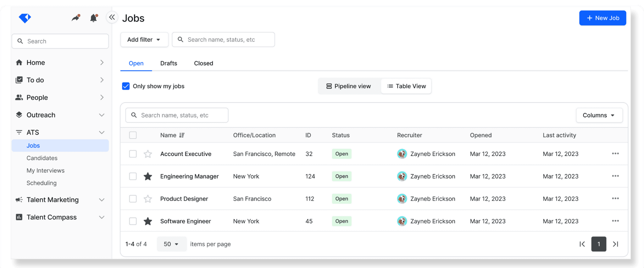Click the share arrow icon in sidebar header
This screenshot has height=268, width=644.
(x=75, y=18)
